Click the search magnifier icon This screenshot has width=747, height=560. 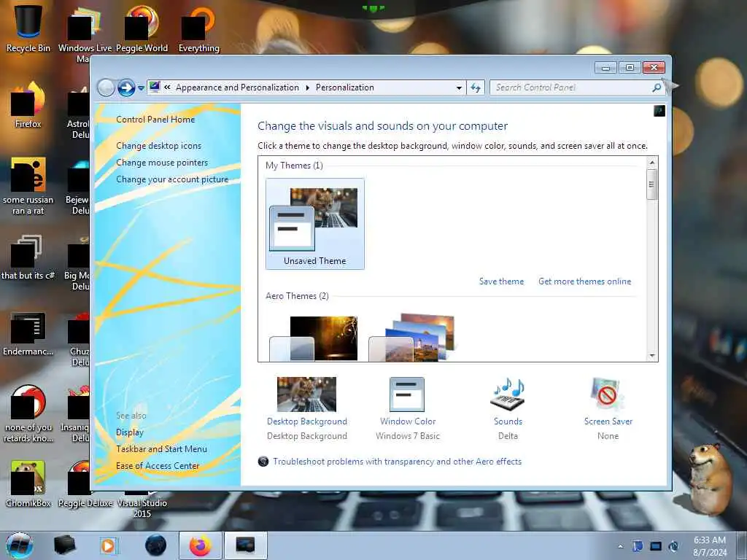[x=657, y=87]
